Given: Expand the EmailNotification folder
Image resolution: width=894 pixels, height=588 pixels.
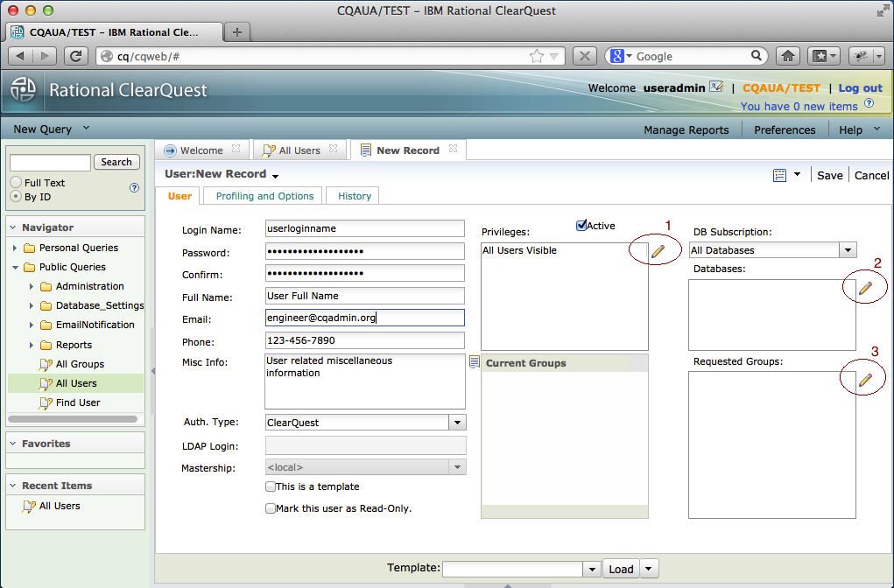Looking at the screenshot, I should click(32, 325).
